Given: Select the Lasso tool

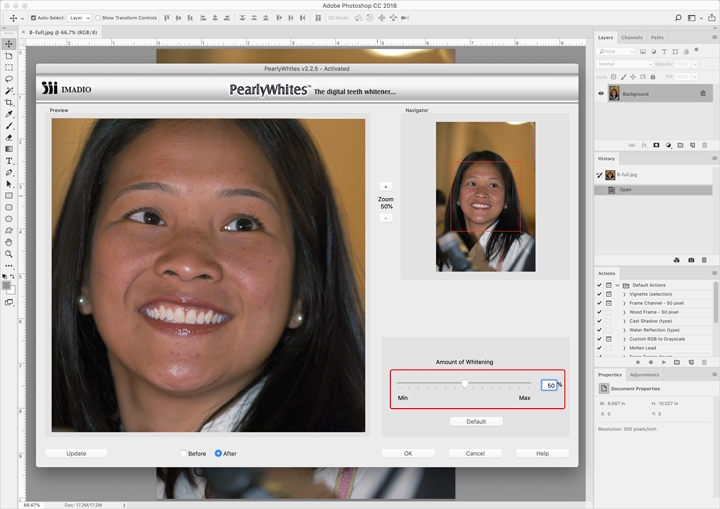Looking at the screenshot, I should pyautogui.click(x=9, y=78).
